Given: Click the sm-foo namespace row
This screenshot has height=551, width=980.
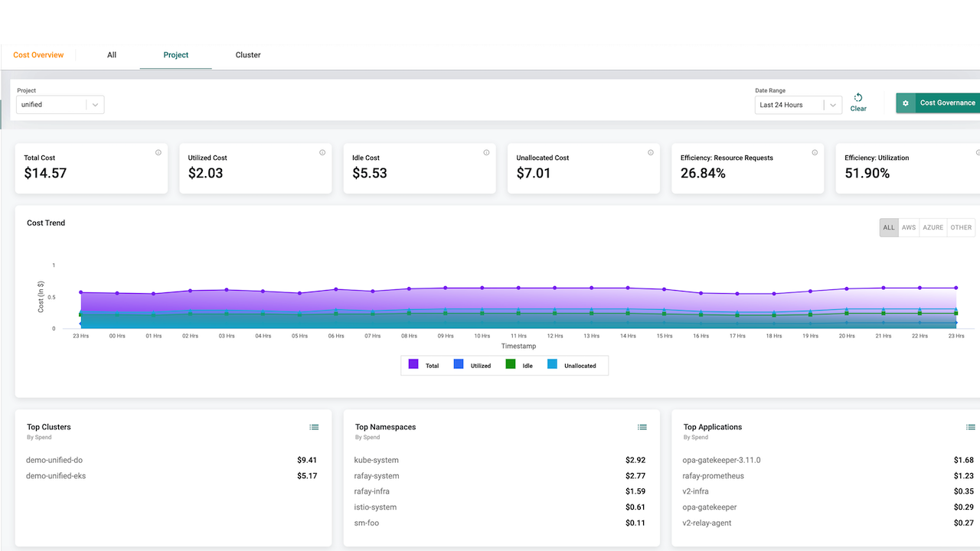Looking at the screenshot, I should 500,523.
